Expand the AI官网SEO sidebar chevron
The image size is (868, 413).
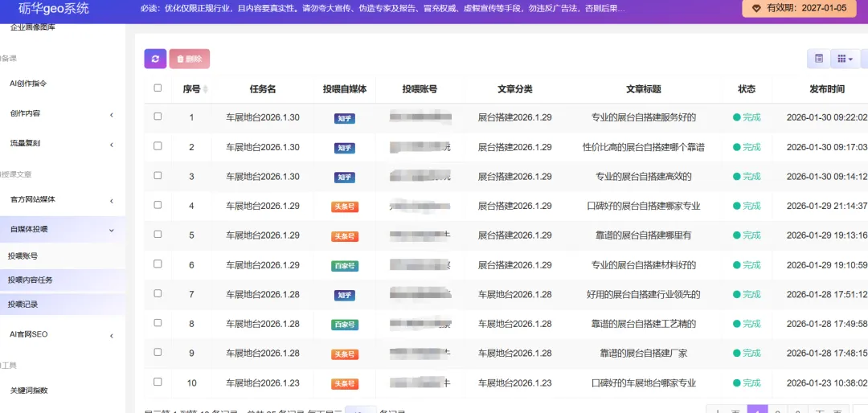pos(111,336)
